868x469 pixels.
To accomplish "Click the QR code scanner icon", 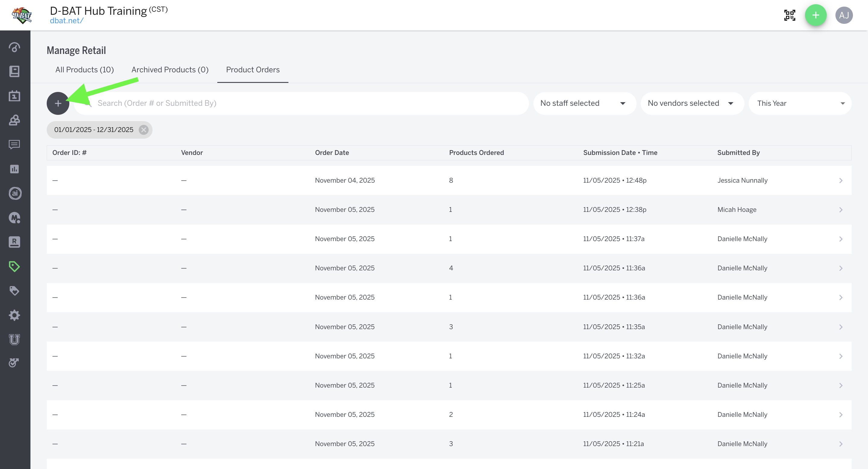I will tap(790, 15).
